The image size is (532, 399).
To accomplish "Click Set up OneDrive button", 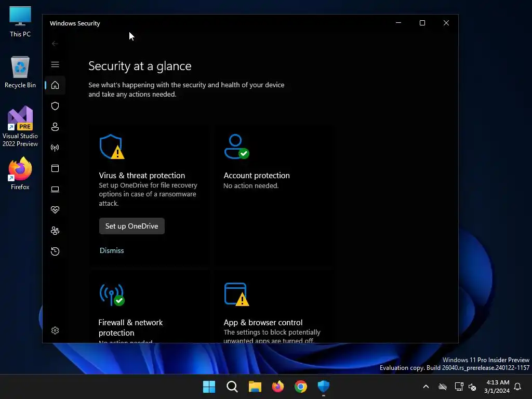I will click(131, 226).
